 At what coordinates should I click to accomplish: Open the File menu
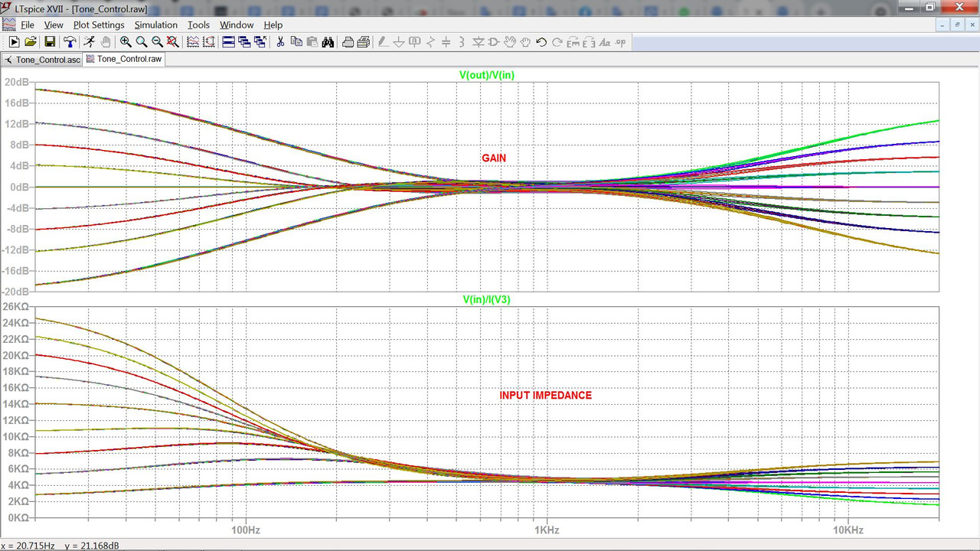pos(27,25)
